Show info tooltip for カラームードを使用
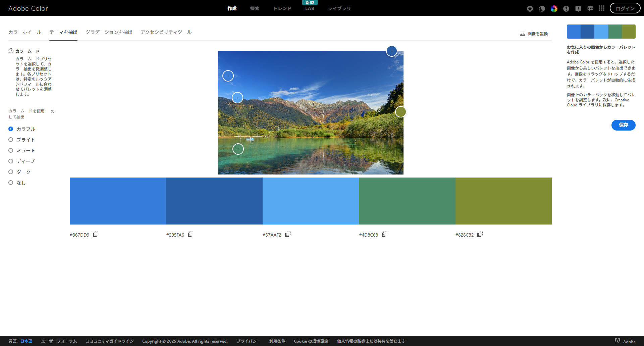The height and width of the screenshot is (346, 644). click(x=53, y=111)
